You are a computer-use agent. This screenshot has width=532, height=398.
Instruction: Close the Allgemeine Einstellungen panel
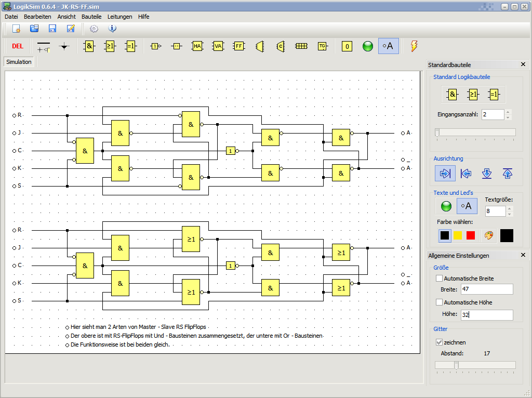523,255
